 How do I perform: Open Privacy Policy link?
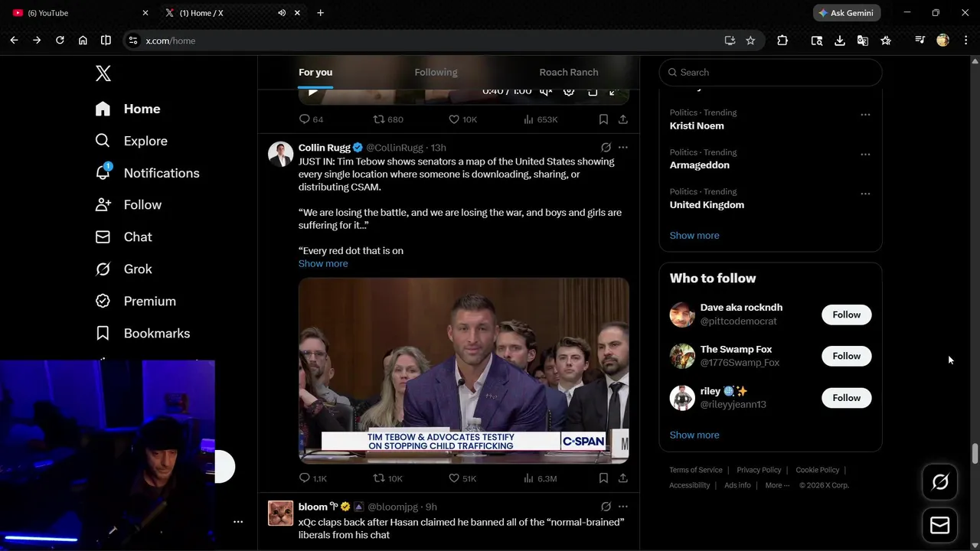pos(759,470)
